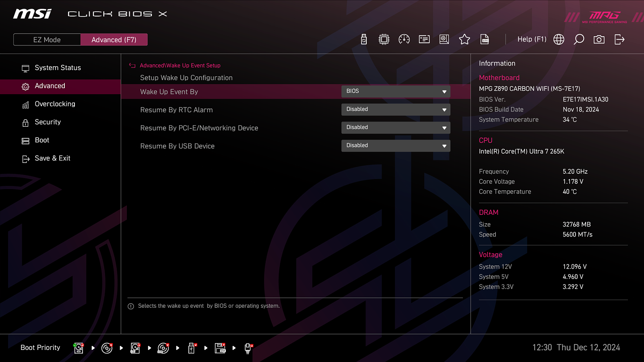Image resolution: width=644 pixels, height=362 pixels.
Task: Select the USB hard disk boot priority icon
Action: tap(135, 348)
